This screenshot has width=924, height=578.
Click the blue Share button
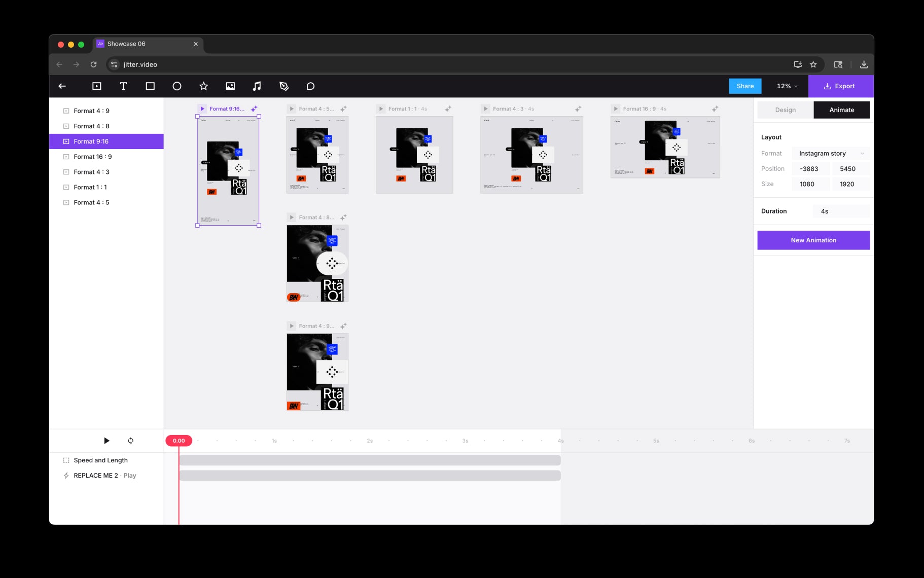pos(745,86)
